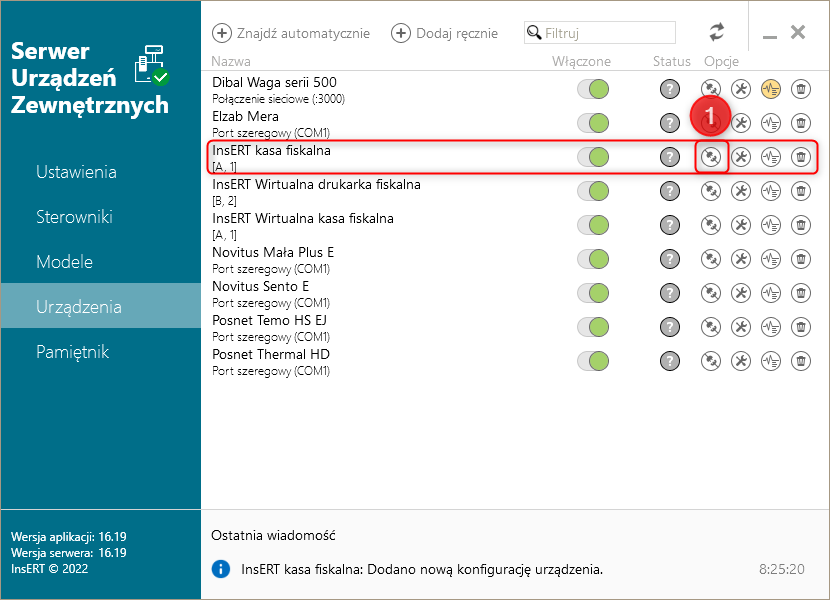Screen dimensions: 830x600
Task: Open wrench settings for Dibal Waga serii 500
Action: tap(741, 89)
